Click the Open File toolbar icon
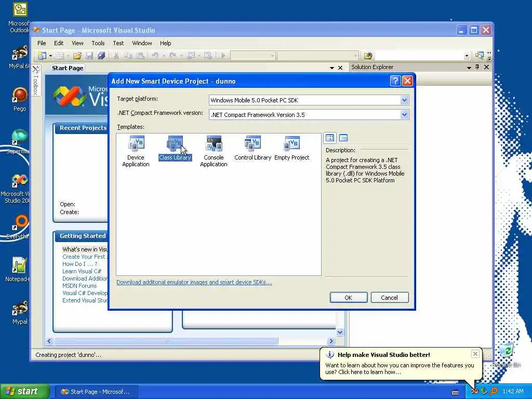The image size is (532, 399). [77, 56]
